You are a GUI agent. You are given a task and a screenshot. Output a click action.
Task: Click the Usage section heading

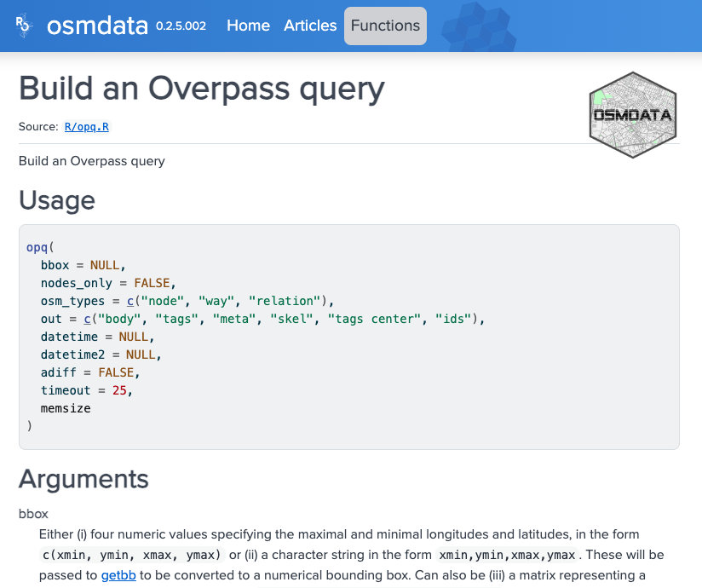click(x=56, y=201)
